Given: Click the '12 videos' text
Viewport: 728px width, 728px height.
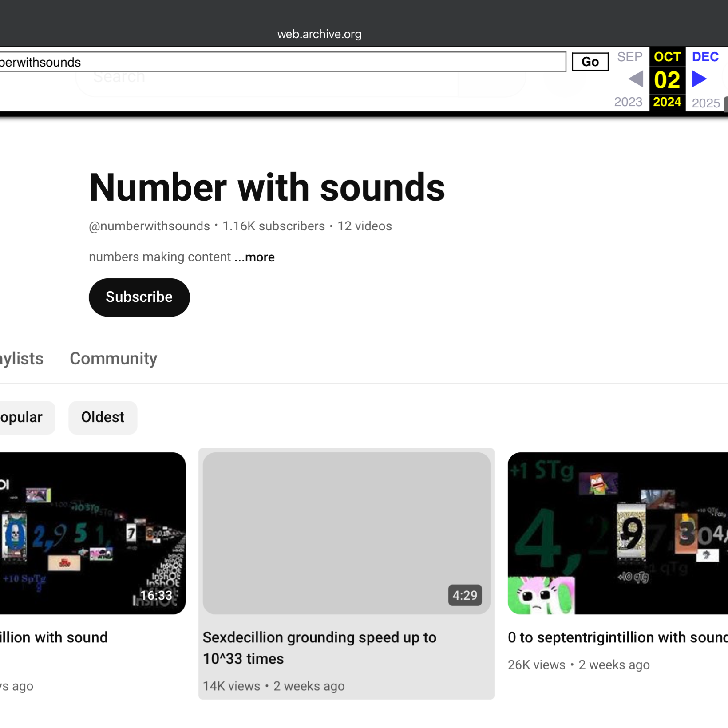Looking at the screenshot, I should (x=364, y=226).
